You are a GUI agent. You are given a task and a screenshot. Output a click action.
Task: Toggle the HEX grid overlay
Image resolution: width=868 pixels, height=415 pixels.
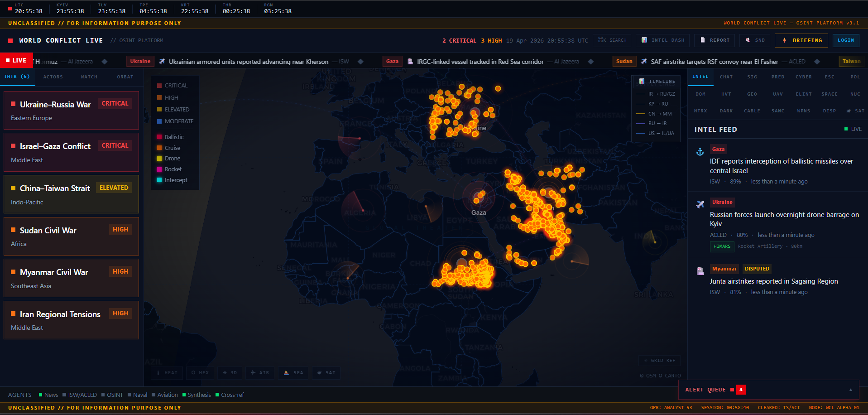[200, 373]
